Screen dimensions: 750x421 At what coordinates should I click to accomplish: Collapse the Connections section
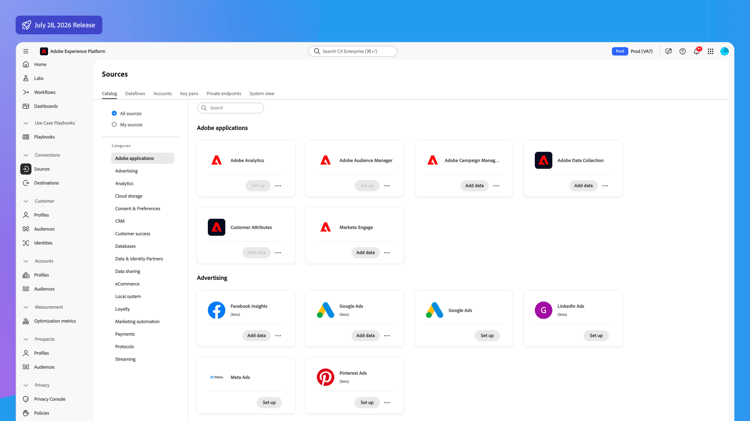pyautogui.click(x=26, y=155)
